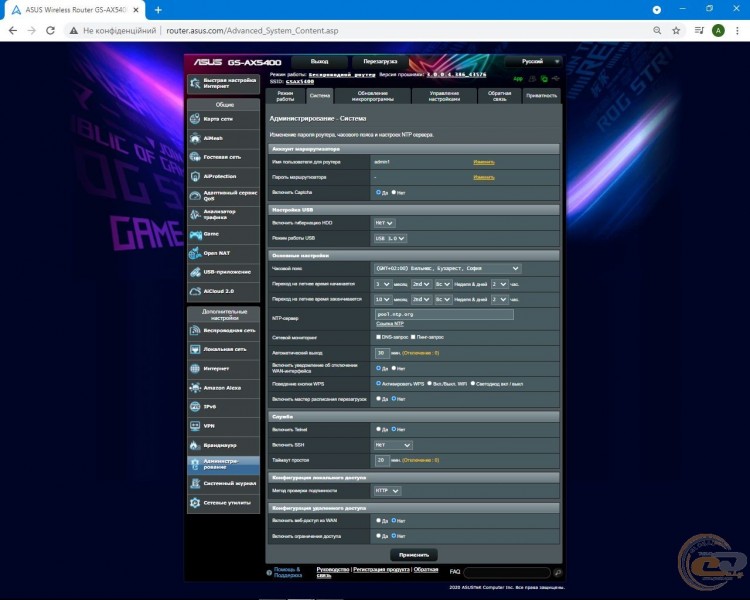This screenshot has height=600, width=750.
Task: Open Локальная сеть sidebar item
Action: point(223,349)
